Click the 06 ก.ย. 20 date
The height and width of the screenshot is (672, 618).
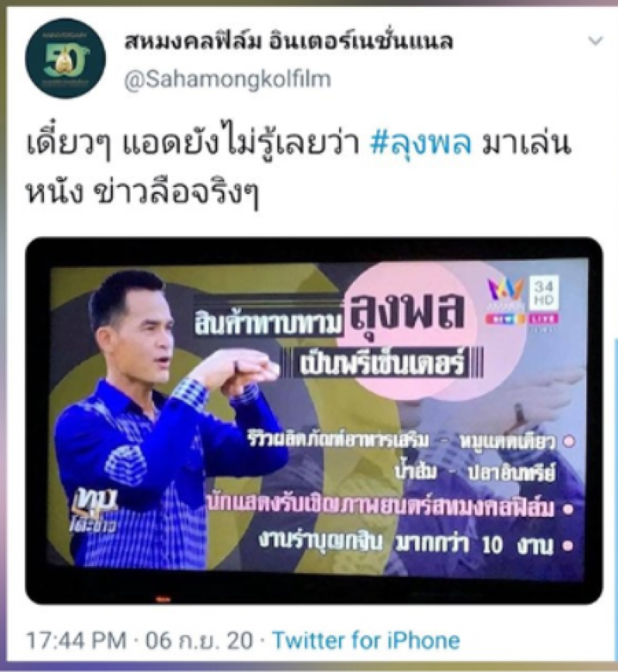click(x=199, y=640)
